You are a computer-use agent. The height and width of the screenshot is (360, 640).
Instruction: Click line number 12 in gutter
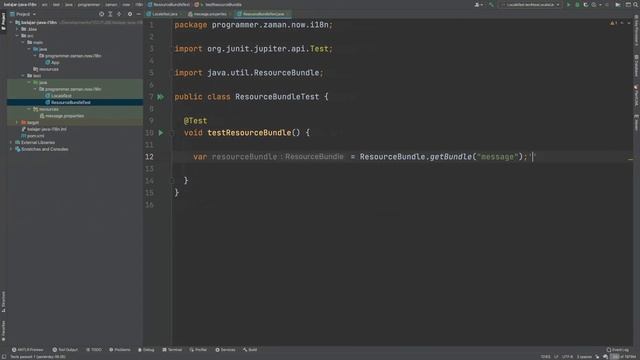[x=149, y=157]
